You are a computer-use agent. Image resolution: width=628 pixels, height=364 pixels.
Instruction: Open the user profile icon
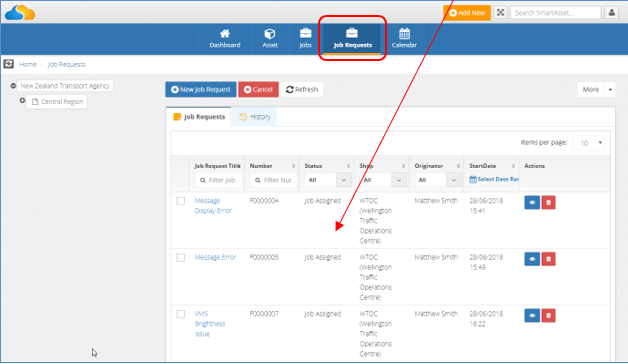point(612,13)
